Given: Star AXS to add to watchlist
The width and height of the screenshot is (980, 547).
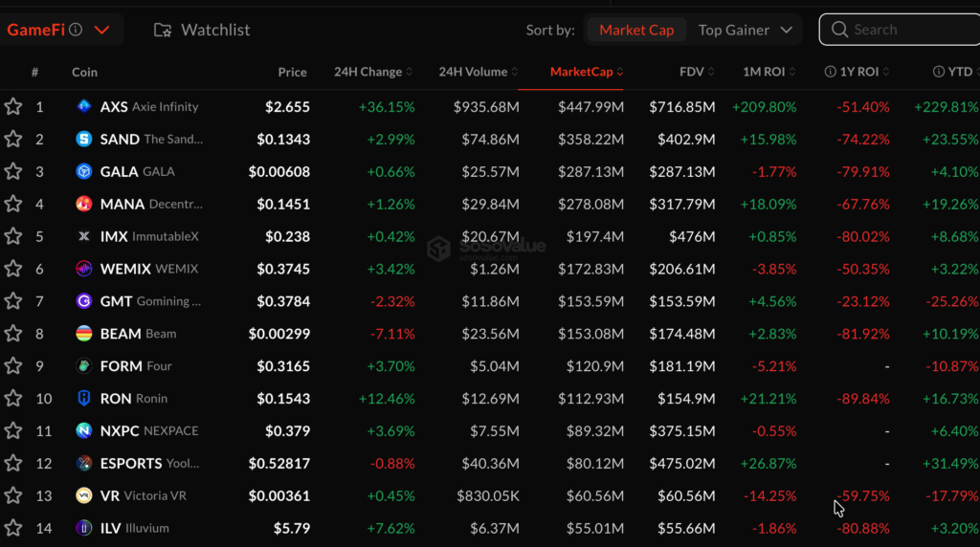Looking at the screenshot, I should click(x=13, y=107).
